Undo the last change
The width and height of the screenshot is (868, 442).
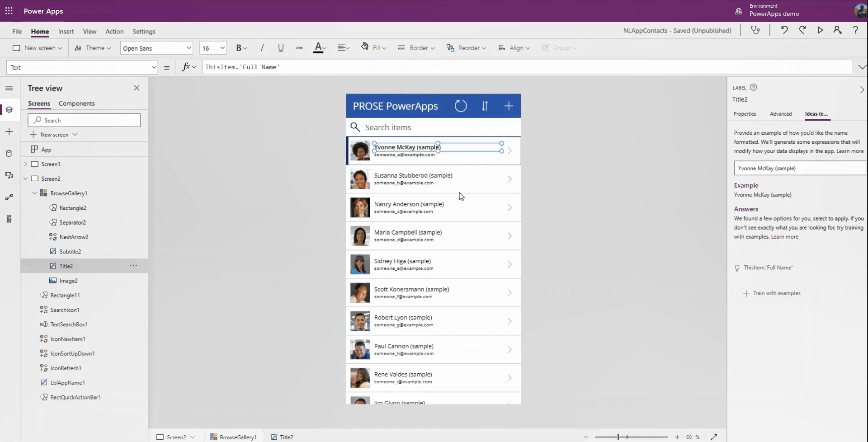pos(784,30)
